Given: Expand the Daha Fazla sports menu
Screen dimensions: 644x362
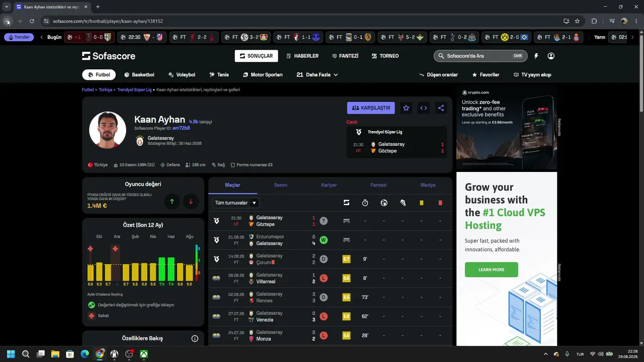Looking at the screenshot, I should point(317,75).
